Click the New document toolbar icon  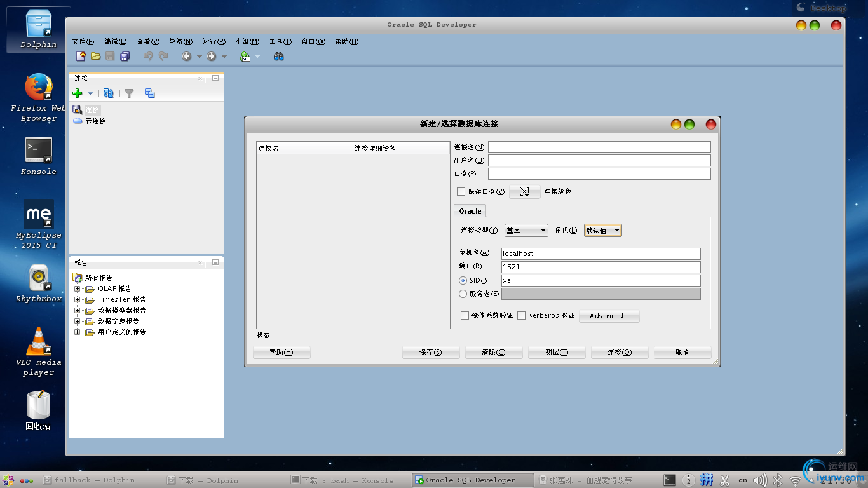coord(81,57)
